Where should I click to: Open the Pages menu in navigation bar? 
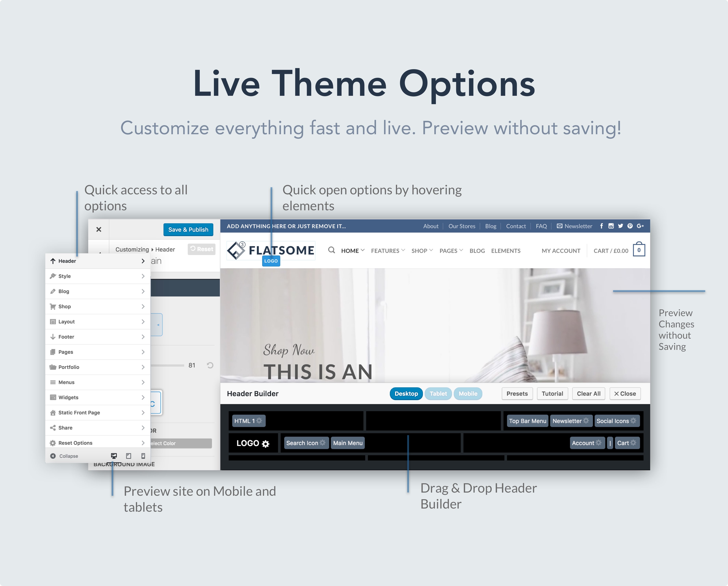[449, 250]
